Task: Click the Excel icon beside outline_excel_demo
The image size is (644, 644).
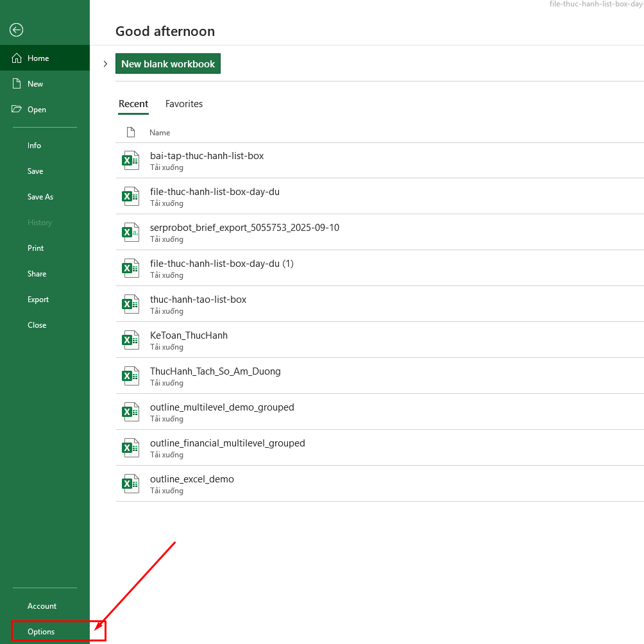Action: pos(130,483)
